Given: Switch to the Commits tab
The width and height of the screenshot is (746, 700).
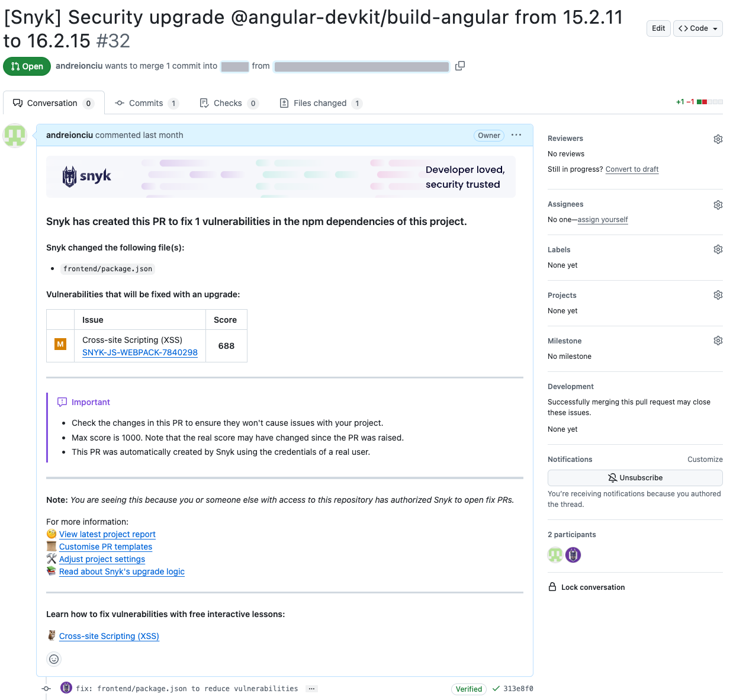Looking at the screenshot, I should (x=146, y=103).
